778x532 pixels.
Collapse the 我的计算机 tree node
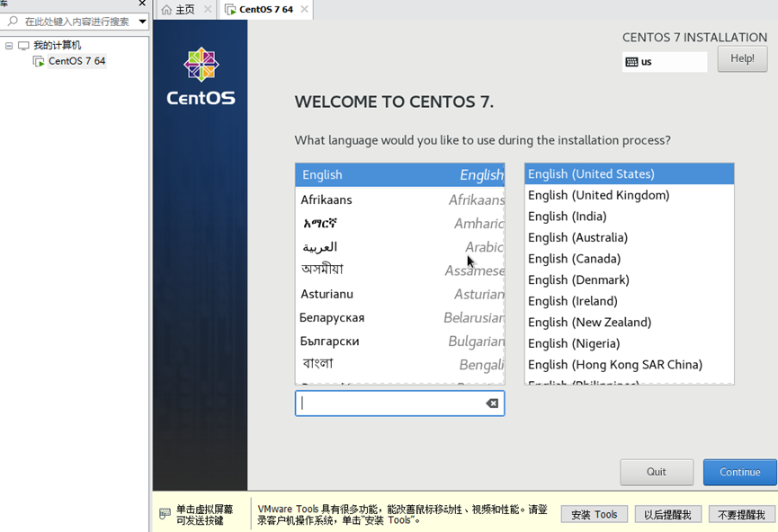(9, 46)
